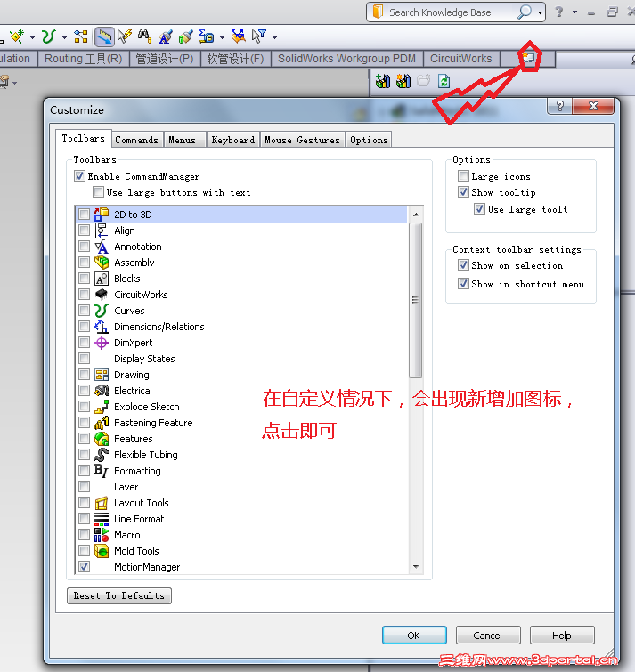635x672 pixels.
Task: Expand the design table dropdown arrow
Action: click(222, 37)
